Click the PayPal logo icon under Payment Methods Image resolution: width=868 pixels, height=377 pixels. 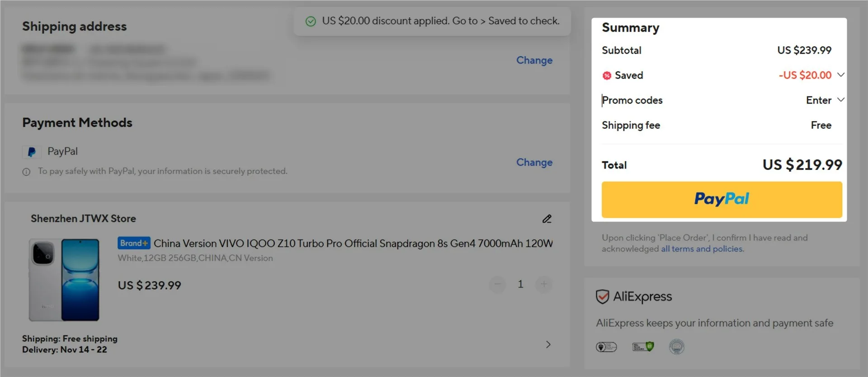click(32, 152)
